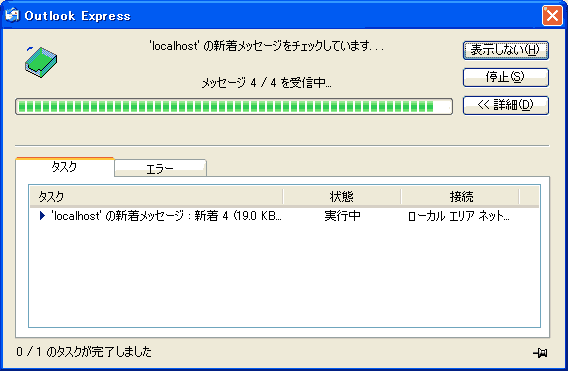The image size is (568, 371).
Task: Click the blue arrow icon beside localhost task
Action: point(42,216)
